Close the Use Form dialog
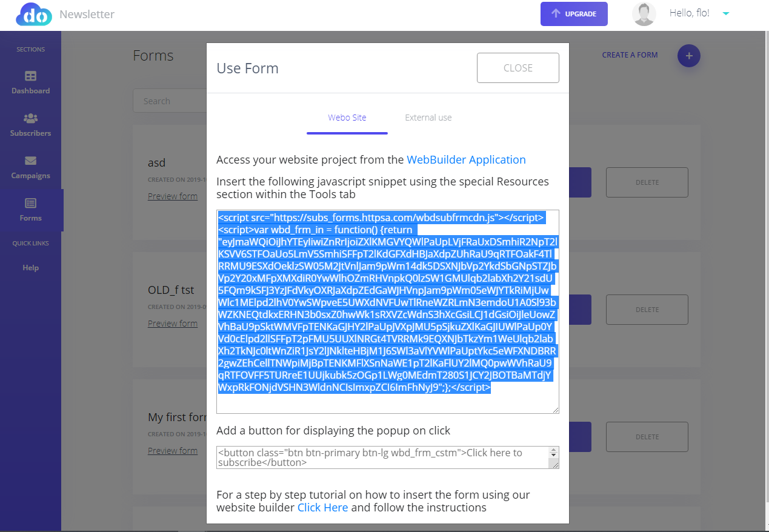 pos(518,68)
